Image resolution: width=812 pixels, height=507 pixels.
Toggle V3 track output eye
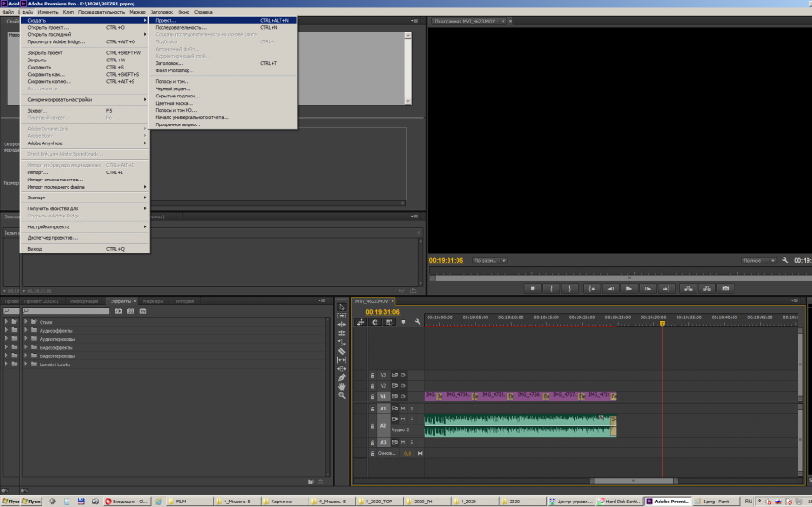[x=403, y=375]
